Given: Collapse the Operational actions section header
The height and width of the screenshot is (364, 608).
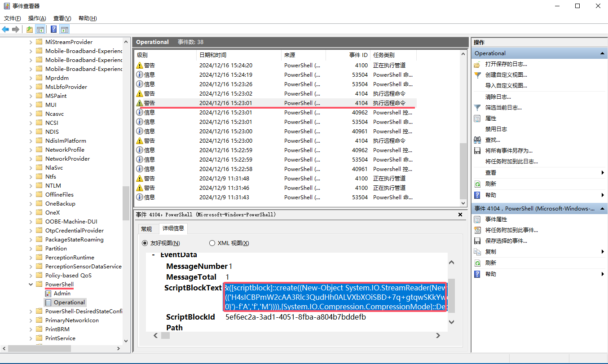Looking at the screenshot, I should click(603, 53).
